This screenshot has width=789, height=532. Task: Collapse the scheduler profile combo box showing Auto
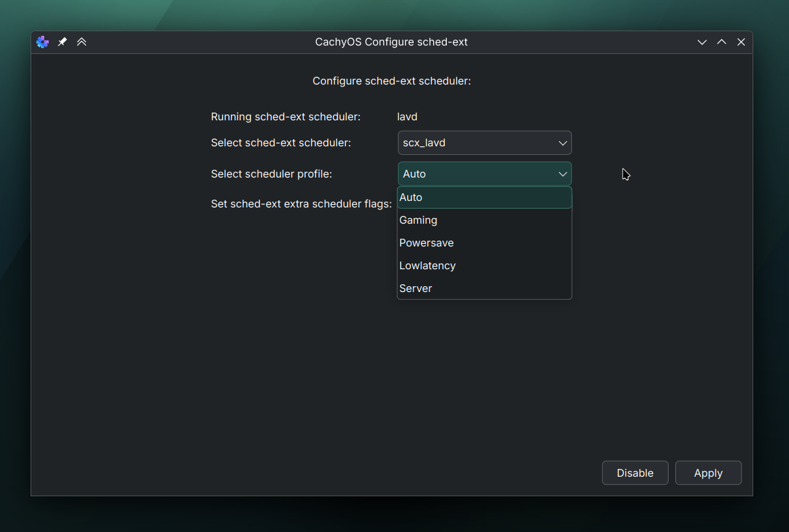477,174
